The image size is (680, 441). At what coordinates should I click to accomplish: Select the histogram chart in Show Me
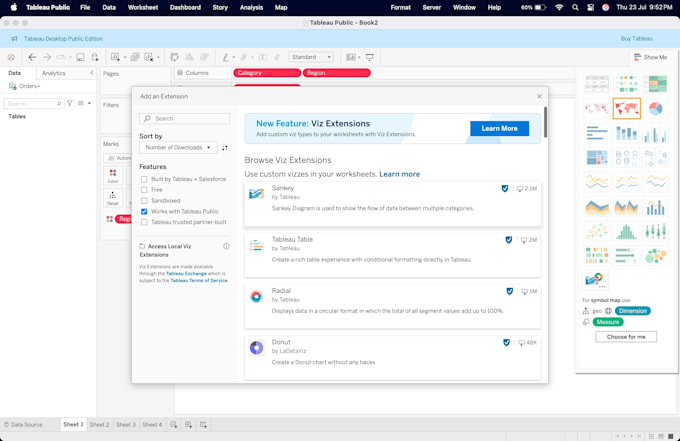pos(626,232)
